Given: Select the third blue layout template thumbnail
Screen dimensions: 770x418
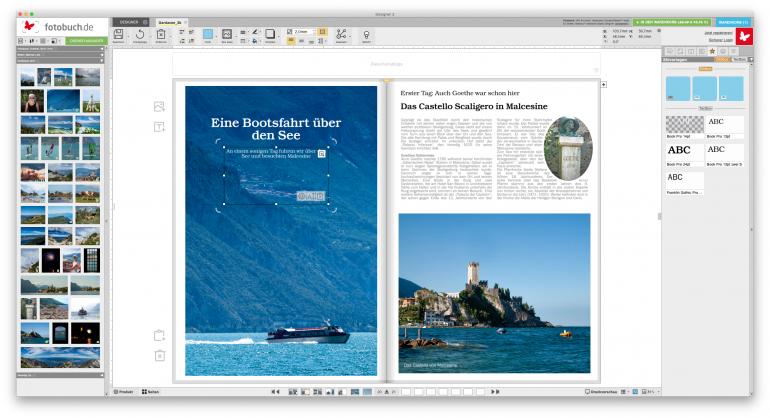Looking at the screenshot, I should (731, 88).
